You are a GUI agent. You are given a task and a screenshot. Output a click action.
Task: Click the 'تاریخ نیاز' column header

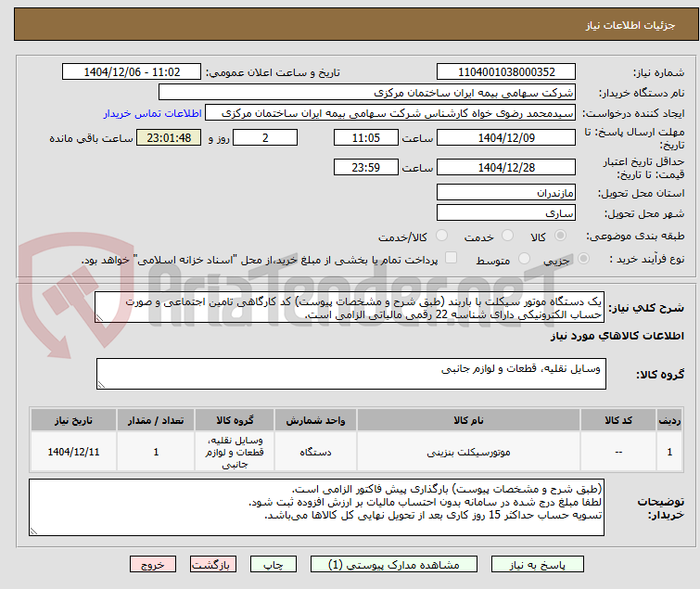point(73,421)
